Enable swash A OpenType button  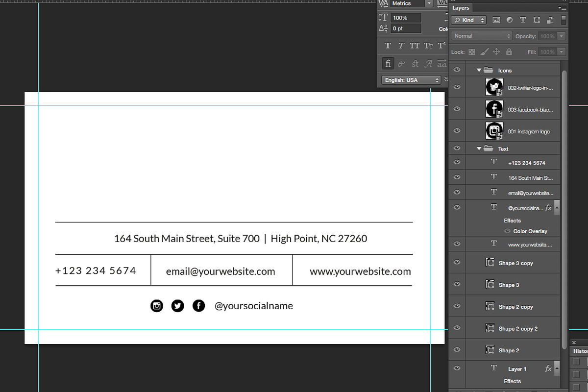(x=428, y=64)
